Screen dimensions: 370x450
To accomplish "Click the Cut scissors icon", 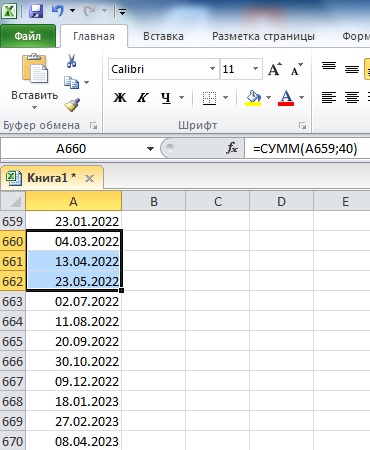I will (71, 61).
